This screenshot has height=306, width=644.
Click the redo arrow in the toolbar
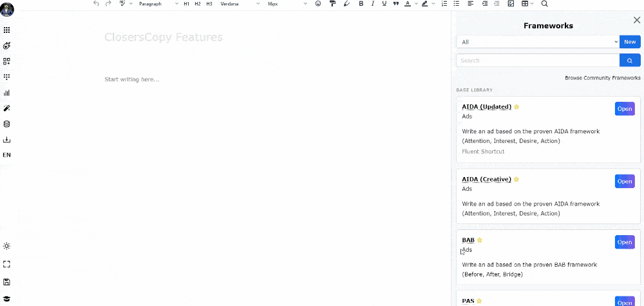pyautogui.click(x=108, y=4)
